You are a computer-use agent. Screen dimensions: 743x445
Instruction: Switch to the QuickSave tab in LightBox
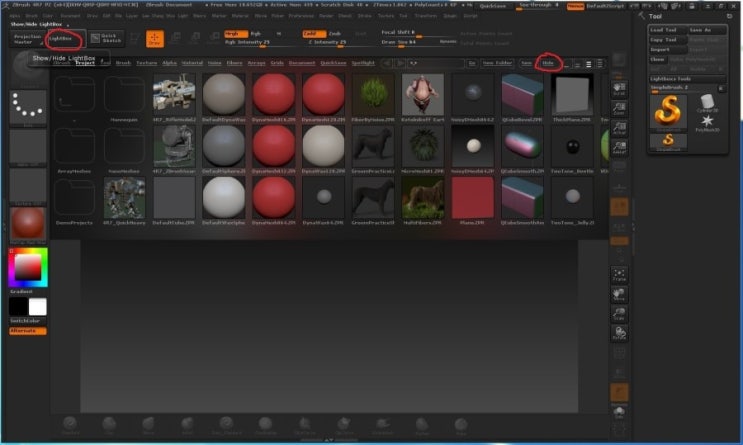[333, 63]
